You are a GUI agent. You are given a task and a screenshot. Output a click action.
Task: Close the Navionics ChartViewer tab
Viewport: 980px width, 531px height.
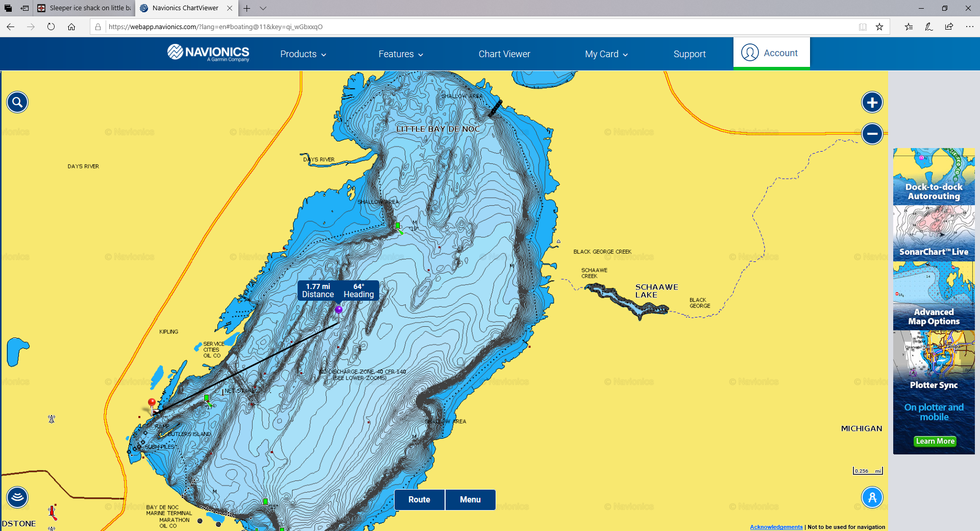230,8
